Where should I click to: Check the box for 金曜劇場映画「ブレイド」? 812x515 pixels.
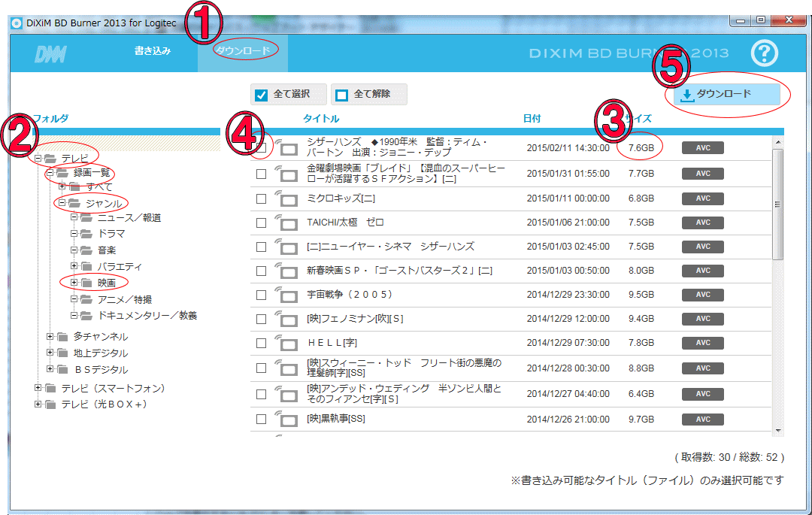(262, 174)
